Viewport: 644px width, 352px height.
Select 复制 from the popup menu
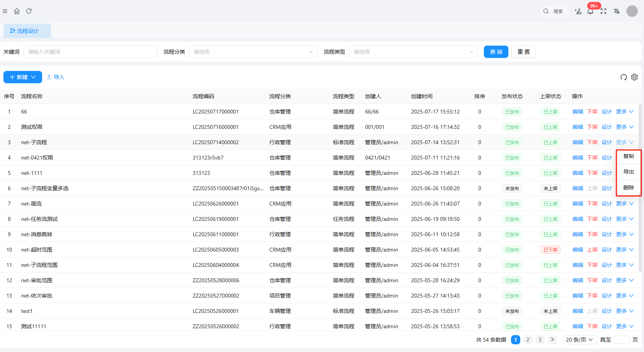pyautogui.click(x=628, y=156)
